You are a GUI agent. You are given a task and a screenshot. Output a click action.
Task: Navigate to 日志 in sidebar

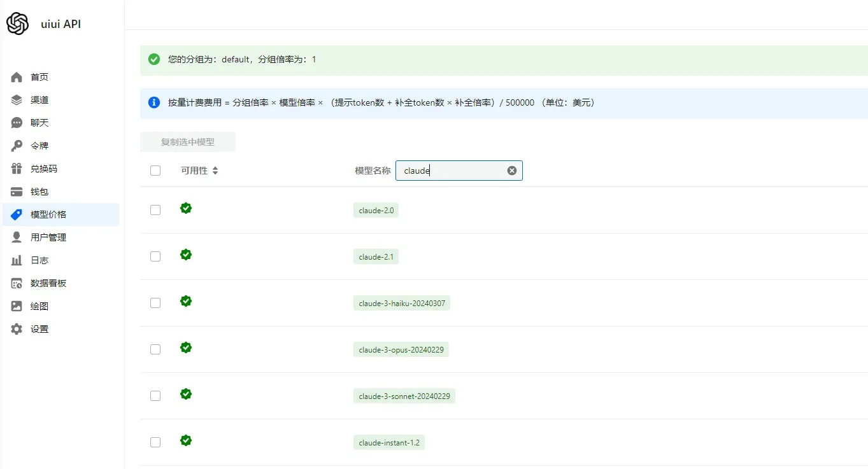tap(39, 260)
